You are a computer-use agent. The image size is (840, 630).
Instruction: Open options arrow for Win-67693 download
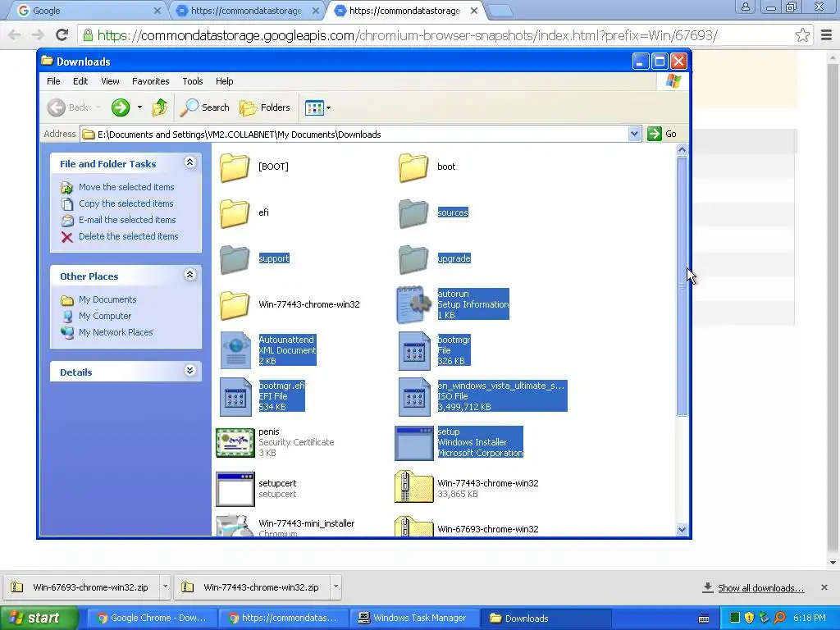pyautogui.click(x=165, y=587)
